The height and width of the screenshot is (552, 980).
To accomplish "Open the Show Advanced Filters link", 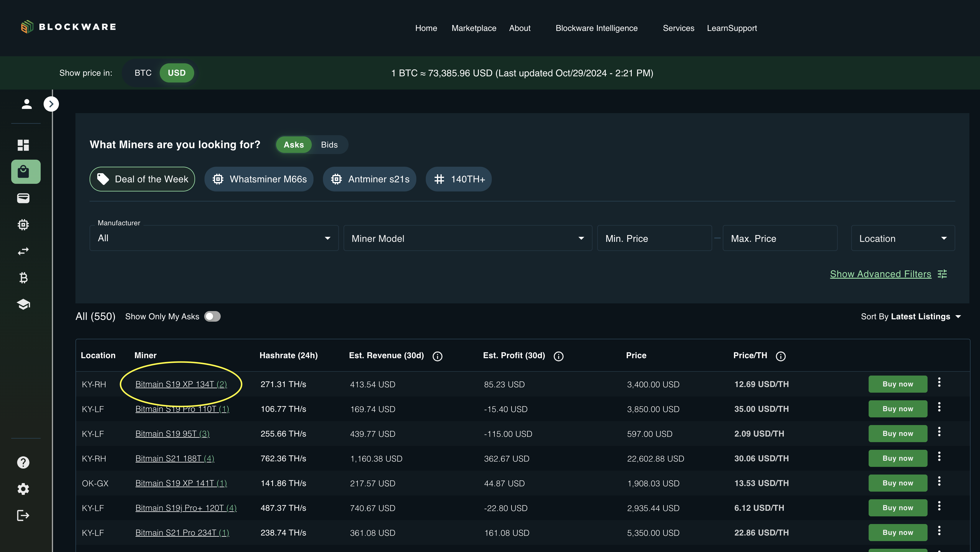I will point(880,274).
